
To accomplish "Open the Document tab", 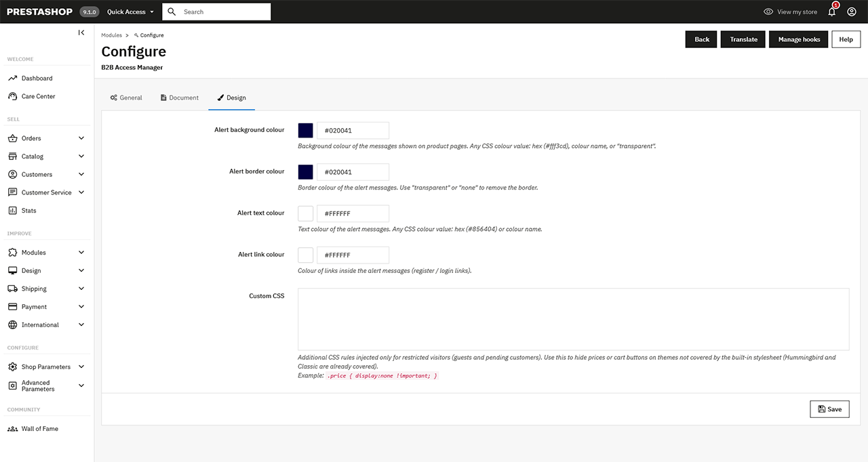I will [x=179, y=97].
